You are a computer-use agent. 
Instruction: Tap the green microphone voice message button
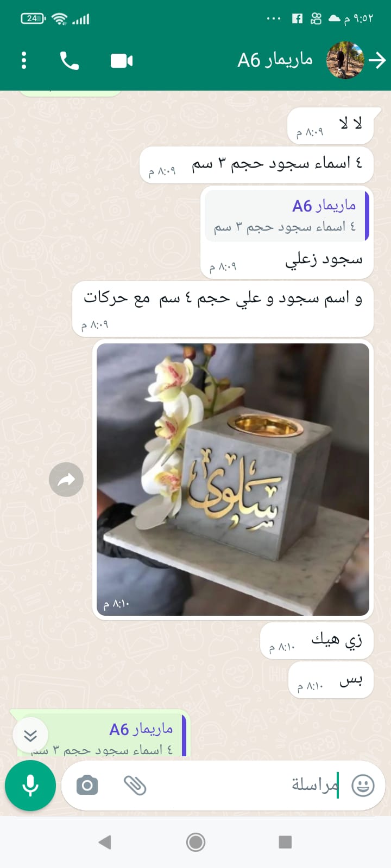coord(30,785)
